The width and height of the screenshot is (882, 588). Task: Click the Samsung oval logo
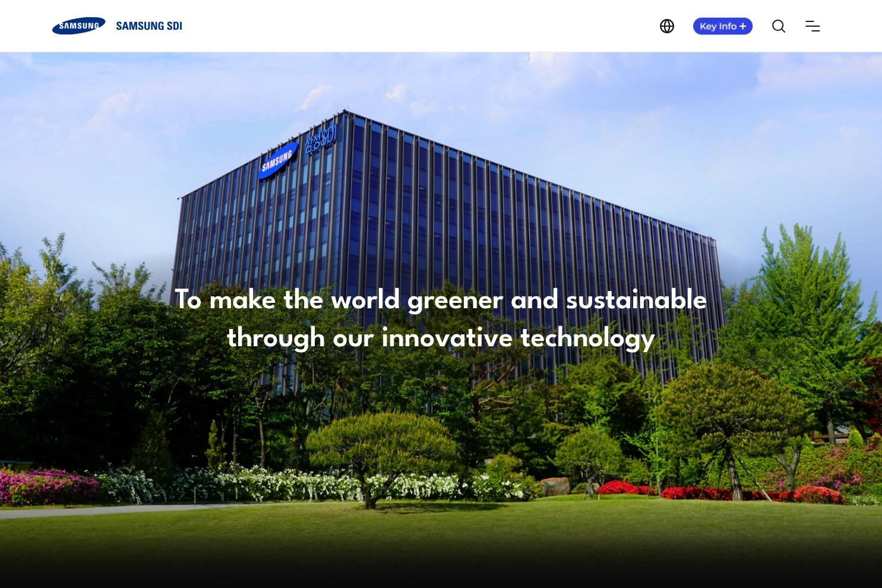tap(78, 26)
